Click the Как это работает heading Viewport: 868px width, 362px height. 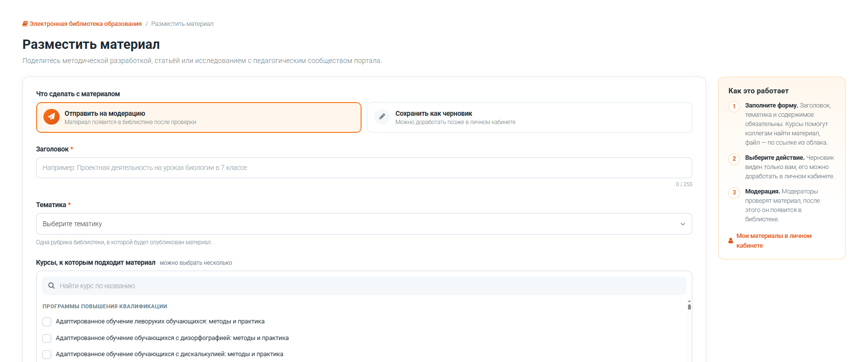click(758, 91)
